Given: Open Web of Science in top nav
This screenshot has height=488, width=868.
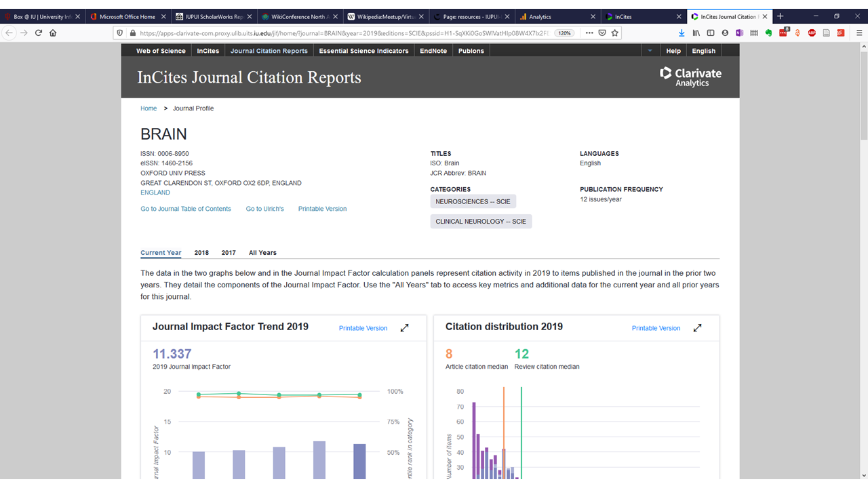Looking at the screenshot, I should pyautogui.click(x=161, y=51).
